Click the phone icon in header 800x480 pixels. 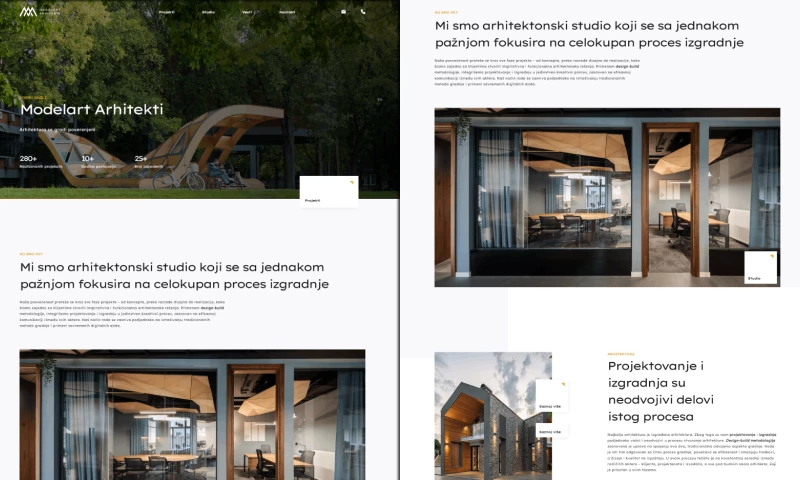pyautogui.click(x=363, y=12)
